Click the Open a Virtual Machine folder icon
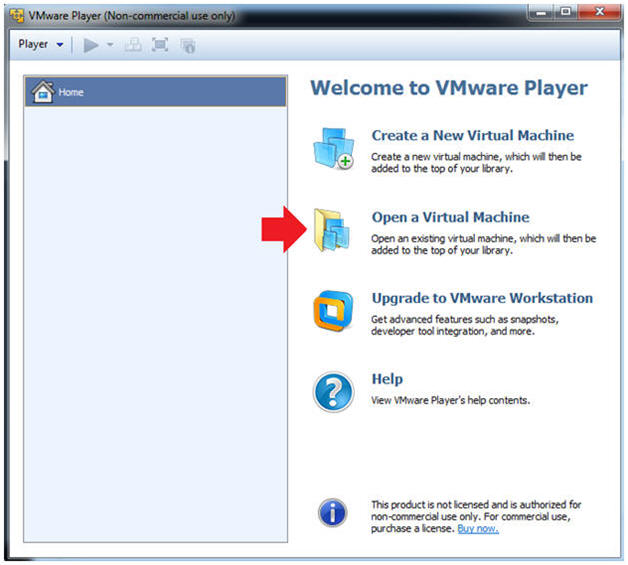This screenshot has height=565, width=628. point(332,230)
